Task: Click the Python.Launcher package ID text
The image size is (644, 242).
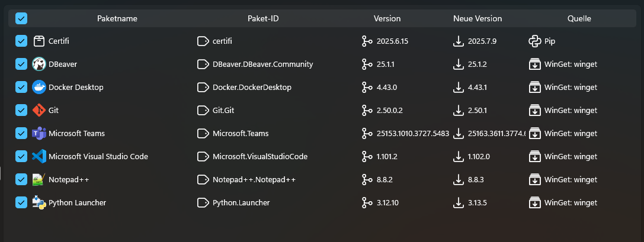Action: coord(241,203)
